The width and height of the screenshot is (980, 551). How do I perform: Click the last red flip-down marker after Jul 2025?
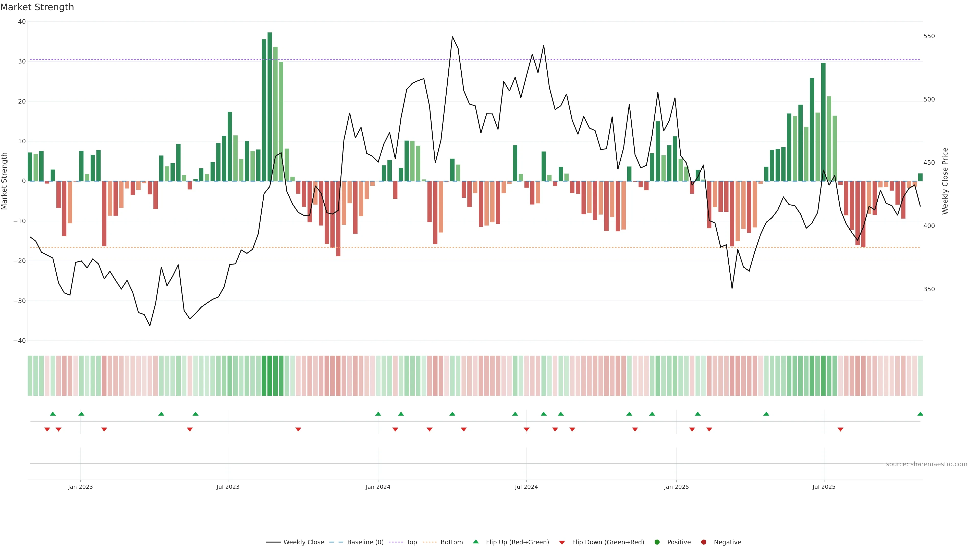(x=840, y=429)
